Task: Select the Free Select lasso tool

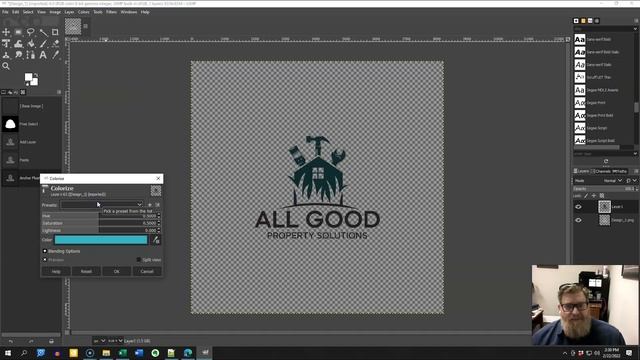Action: click(x=31, y=32)
